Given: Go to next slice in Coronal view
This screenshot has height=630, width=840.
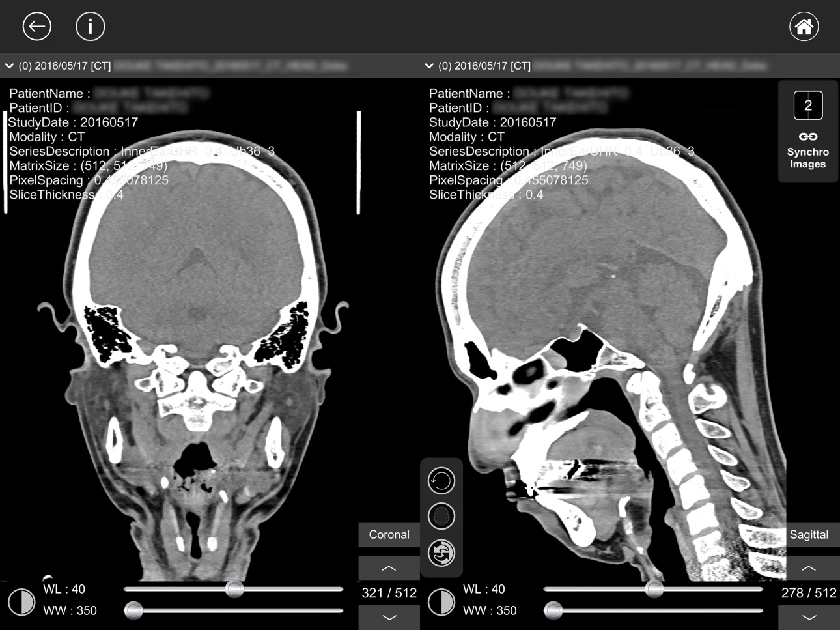Looking at the screenshot, I should pyautogui.click(x=389, y=617).
